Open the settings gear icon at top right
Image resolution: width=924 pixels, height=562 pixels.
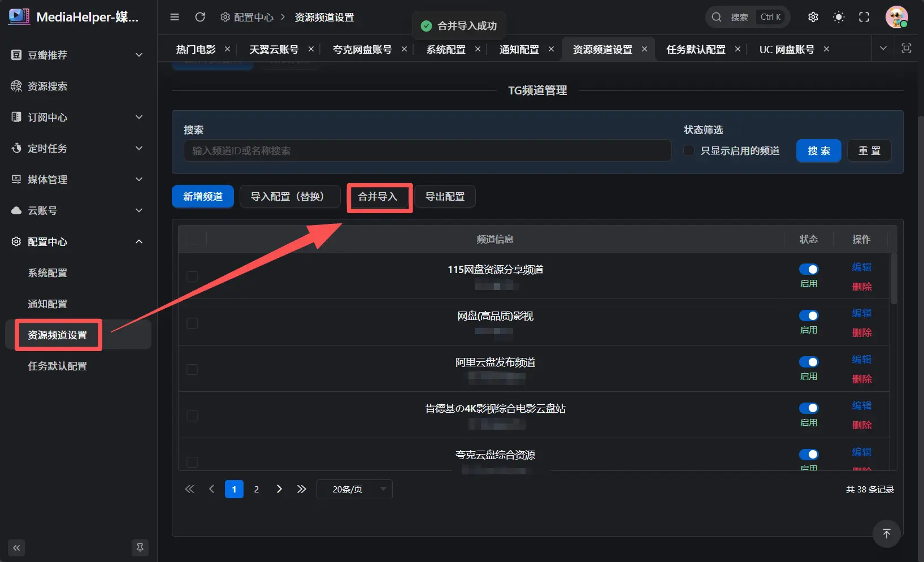coord(813,17)
